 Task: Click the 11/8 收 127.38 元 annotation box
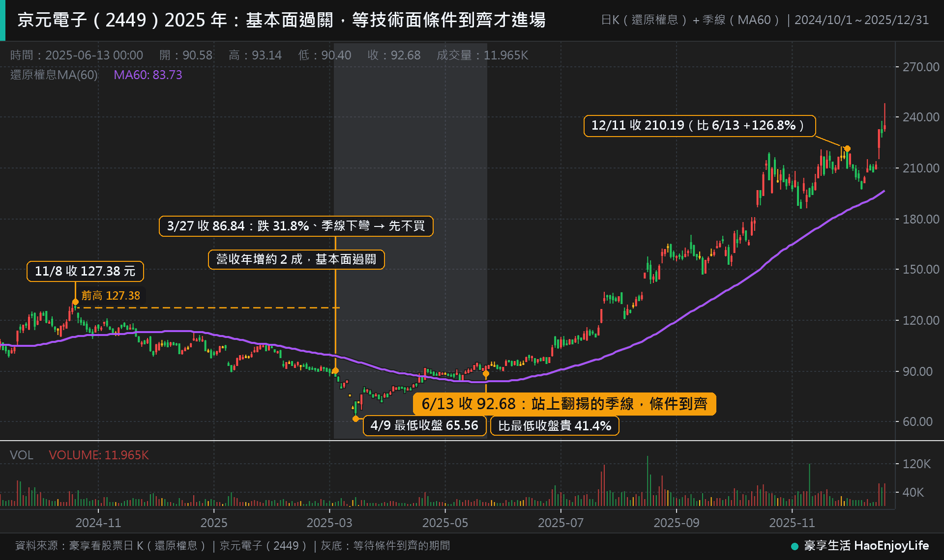[x=85, y=271]
